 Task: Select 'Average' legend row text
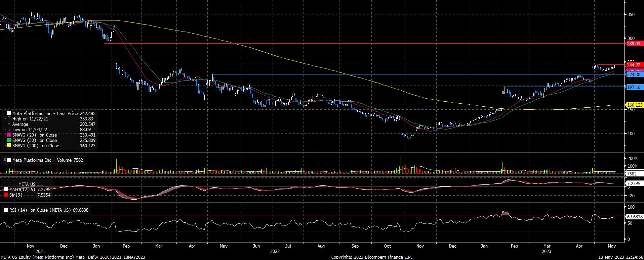[x=20, y=124]
